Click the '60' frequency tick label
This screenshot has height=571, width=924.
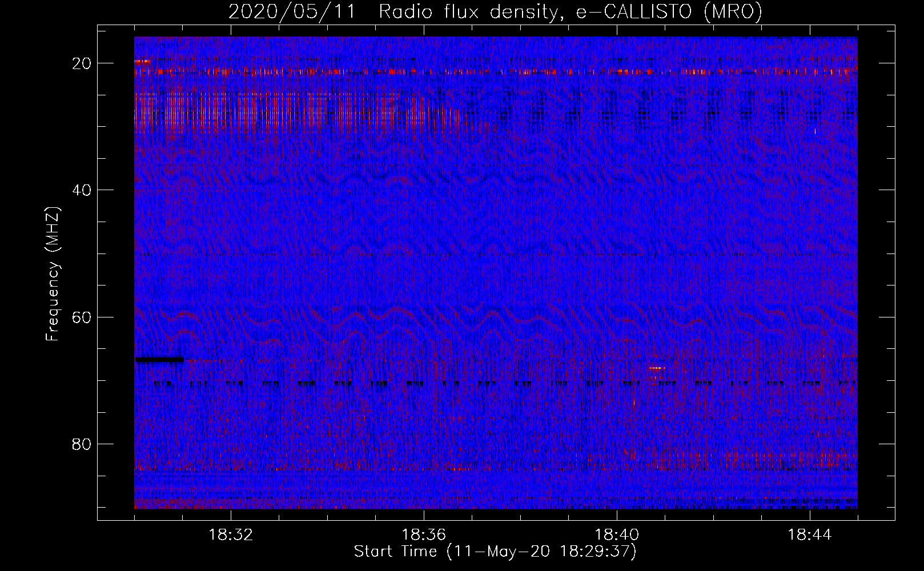point(82,317)
